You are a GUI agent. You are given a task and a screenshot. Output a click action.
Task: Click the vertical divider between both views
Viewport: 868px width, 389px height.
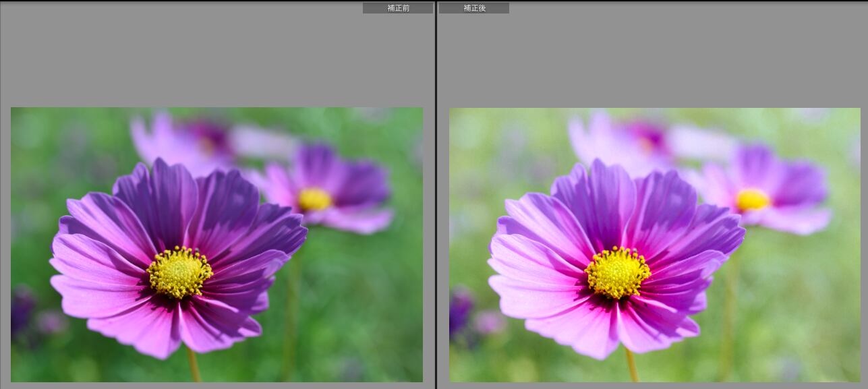[x=436, y=202]
